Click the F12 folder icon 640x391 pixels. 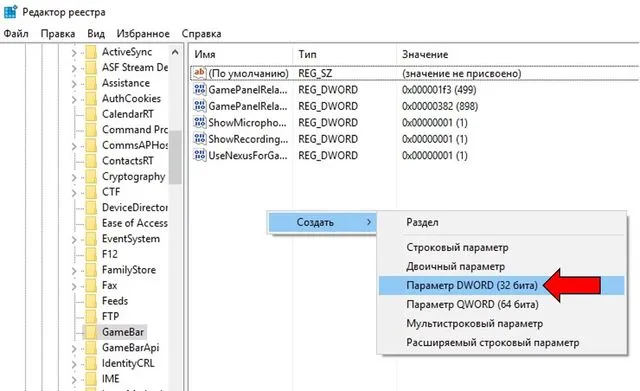pyautogui.click(x=91, y=254)
